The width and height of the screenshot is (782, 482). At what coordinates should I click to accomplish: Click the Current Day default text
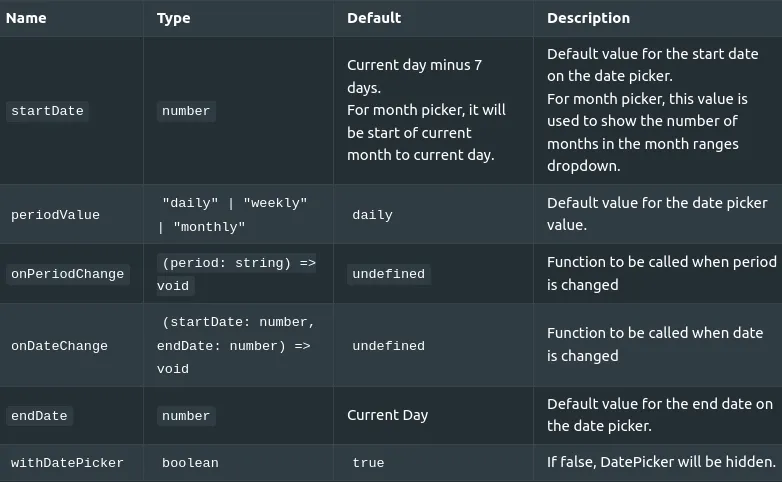[388, 415]
